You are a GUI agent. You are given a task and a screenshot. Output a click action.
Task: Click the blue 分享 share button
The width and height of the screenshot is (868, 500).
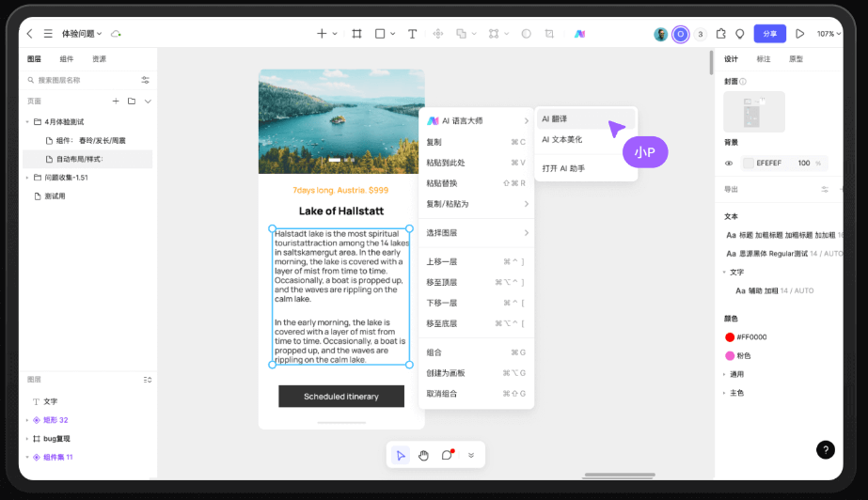[770, 34]
